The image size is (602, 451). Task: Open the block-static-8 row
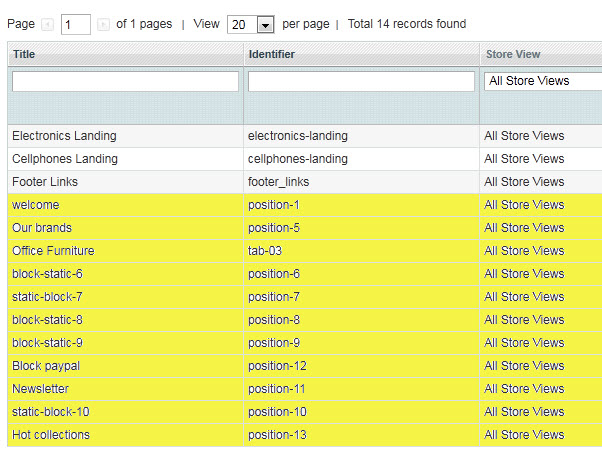[305, 320]
